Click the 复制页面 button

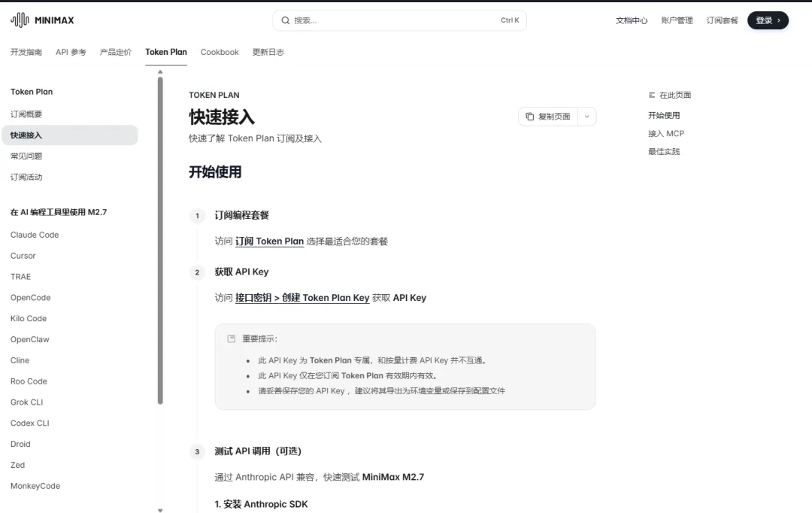tap(548, 117)
